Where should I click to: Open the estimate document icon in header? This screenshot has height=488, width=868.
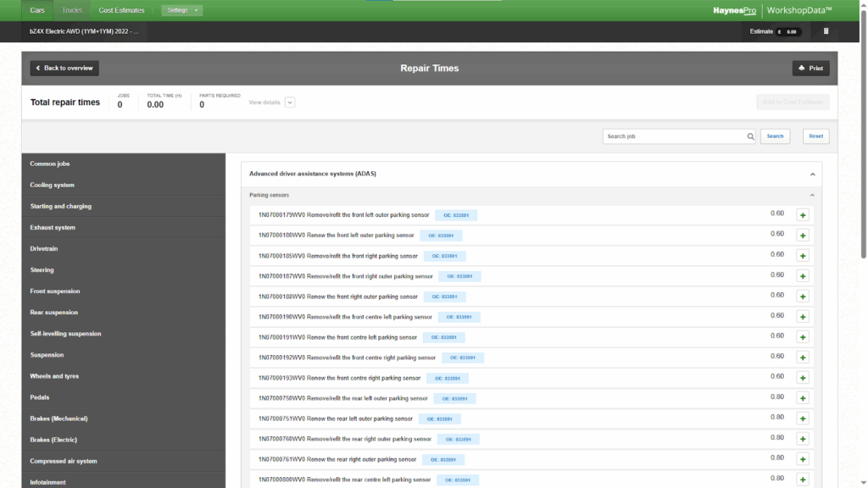826,31
